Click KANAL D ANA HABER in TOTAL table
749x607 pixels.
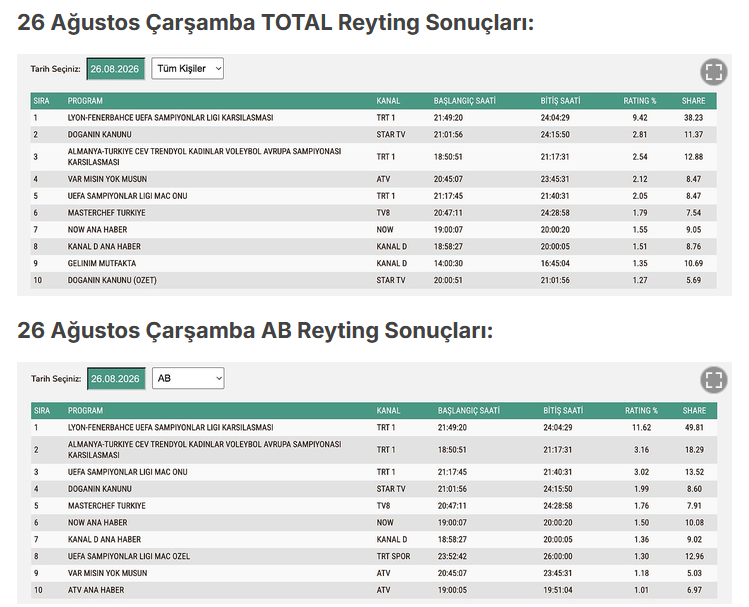tap(104, 246)
